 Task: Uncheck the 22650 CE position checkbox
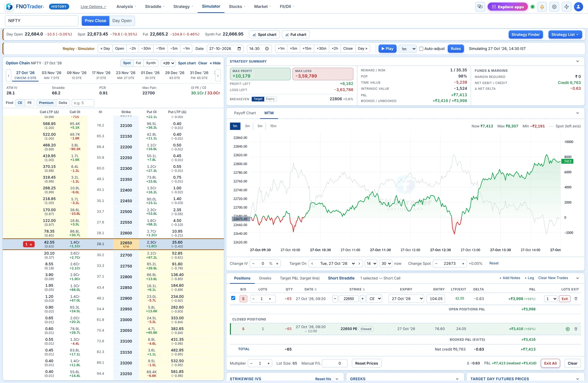click(233, 298)
